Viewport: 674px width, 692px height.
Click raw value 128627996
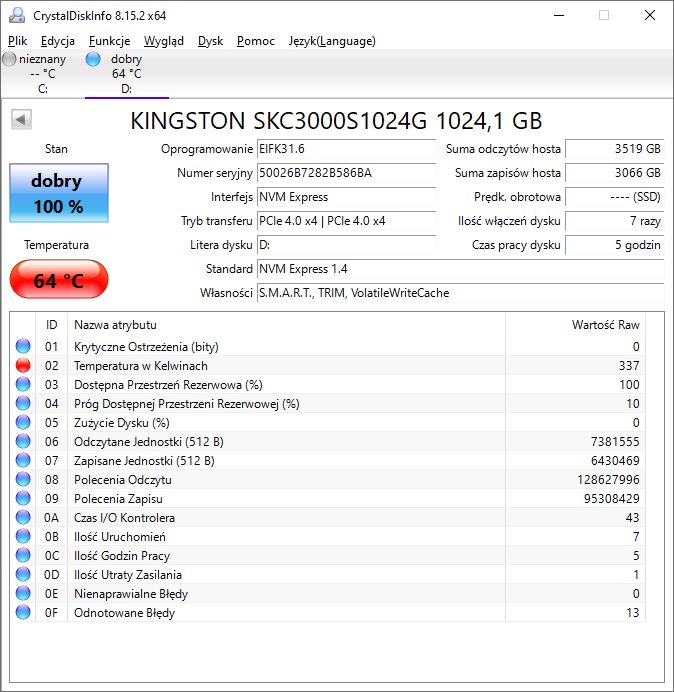tap(609, 480)
